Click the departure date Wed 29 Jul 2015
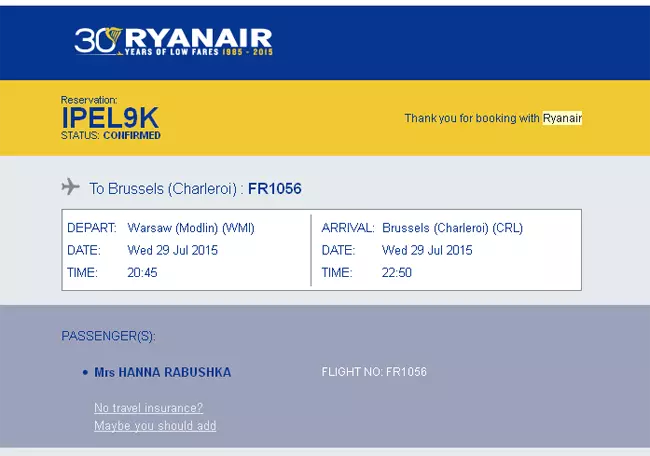 172,250
